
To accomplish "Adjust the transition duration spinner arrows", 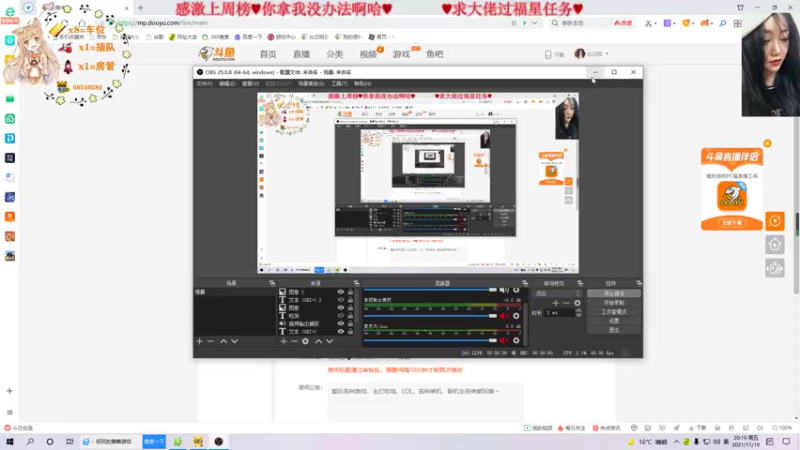I will click(578, 313).
